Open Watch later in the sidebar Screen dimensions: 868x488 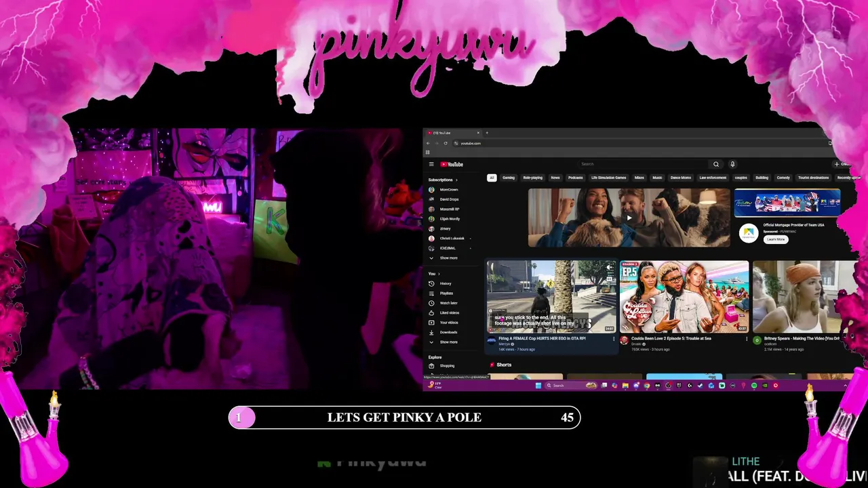pos(448,303)
